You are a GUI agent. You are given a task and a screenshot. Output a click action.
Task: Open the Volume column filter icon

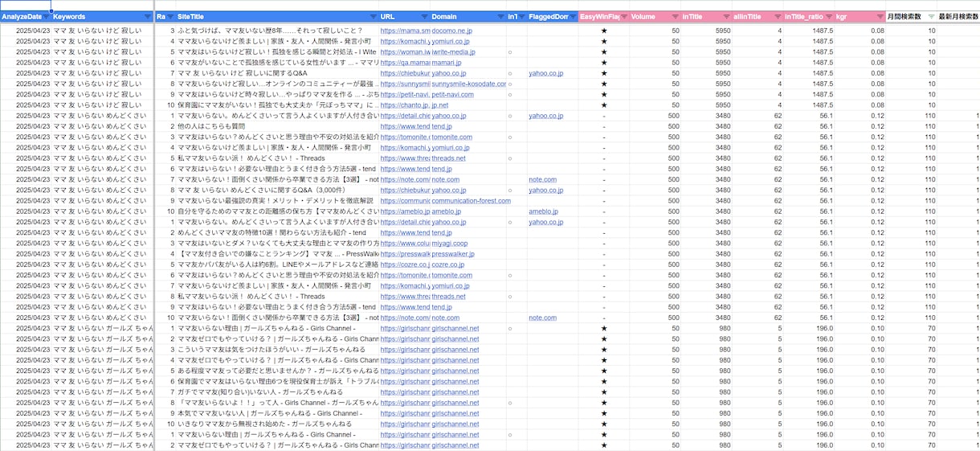(674, 17)
